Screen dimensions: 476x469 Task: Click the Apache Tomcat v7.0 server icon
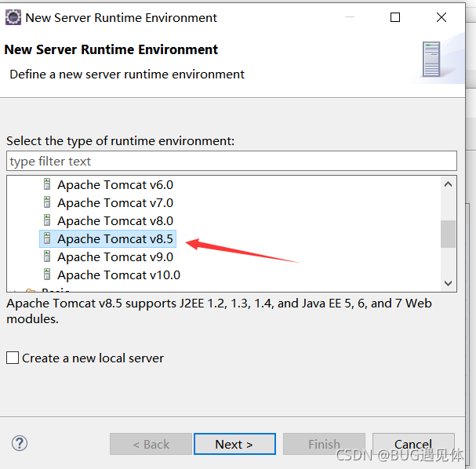click(x=47, y=203)
